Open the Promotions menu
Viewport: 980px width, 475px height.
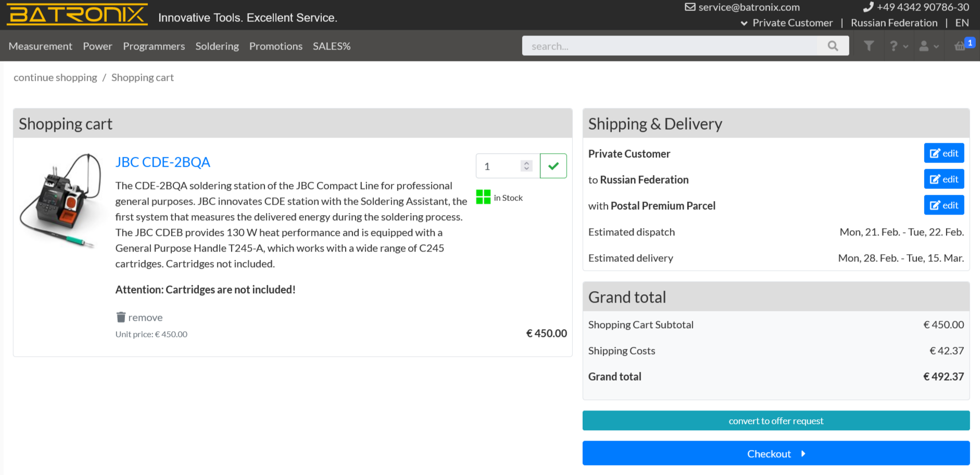click(x=275, y=46)
